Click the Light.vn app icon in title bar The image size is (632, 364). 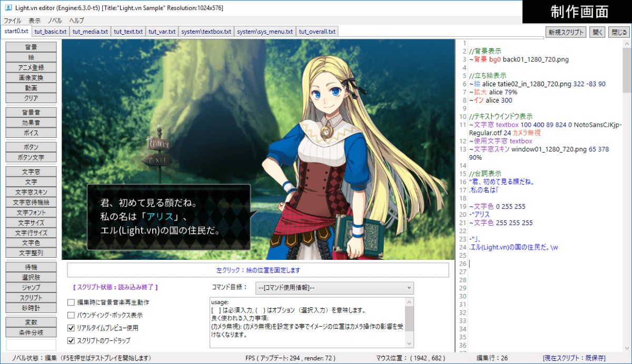[x=8, y=7]
